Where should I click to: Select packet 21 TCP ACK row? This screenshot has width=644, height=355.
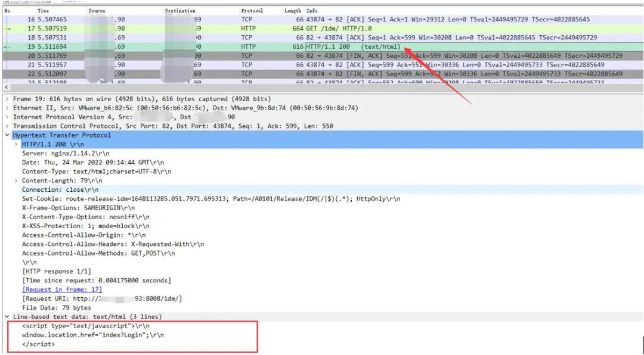click(323, 64)
